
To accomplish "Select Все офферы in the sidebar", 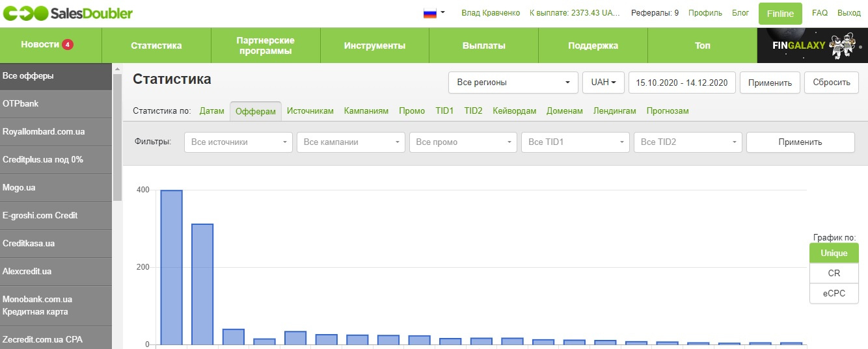I will (56, 76).
